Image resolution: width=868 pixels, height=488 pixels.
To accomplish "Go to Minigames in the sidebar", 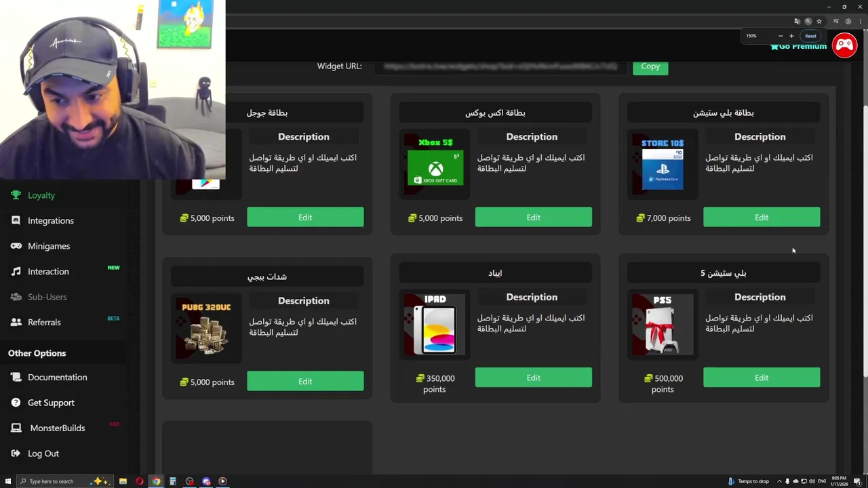I will coord(48,246).
